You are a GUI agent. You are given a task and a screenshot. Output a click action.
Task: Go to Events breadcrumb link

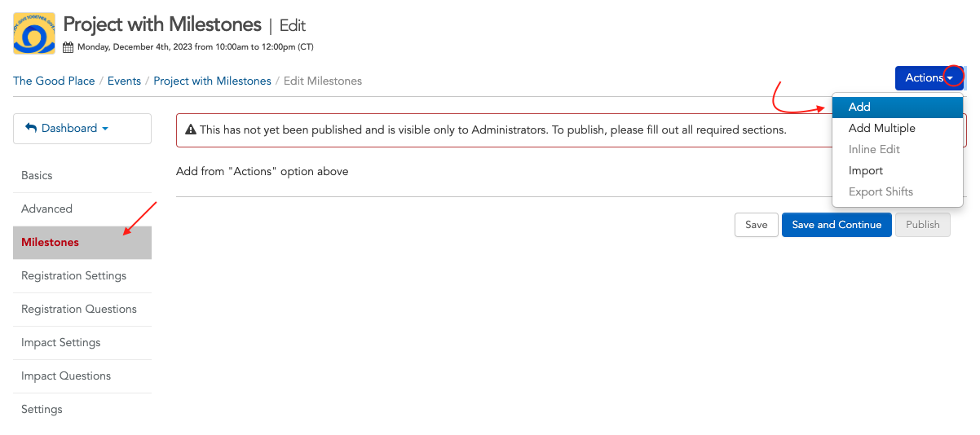coord(124,81)
